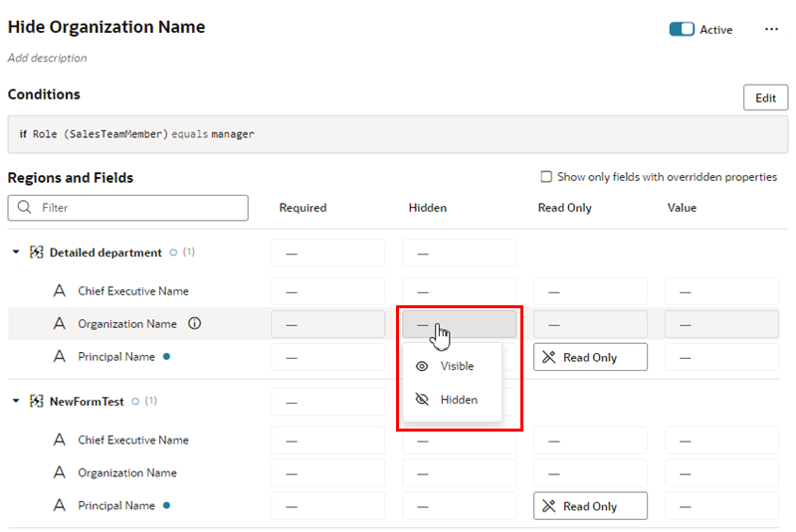Open Hidden dropdown for Principal Name in NewFormTest
The height and width of the screenshot is (532, 796).
point(459,506)
